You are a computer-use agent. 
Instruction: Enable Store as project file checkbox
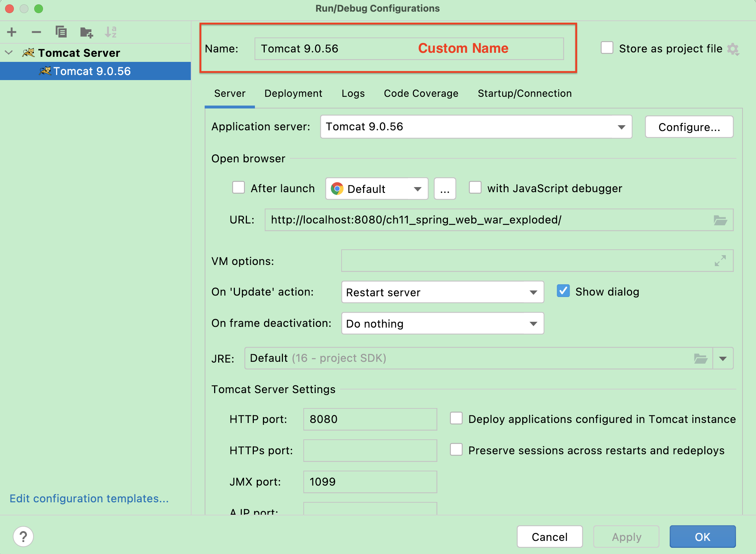pos(607,48)
